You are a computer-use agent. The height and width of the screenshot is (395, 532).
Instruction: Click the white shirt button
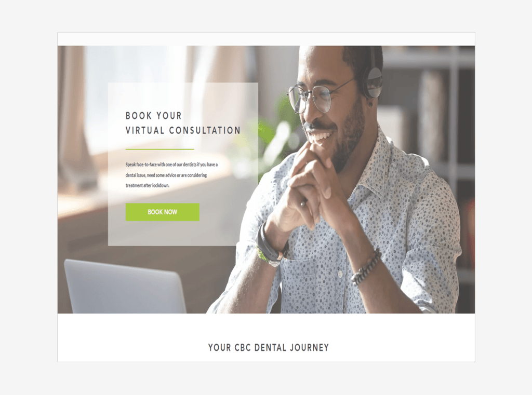coord(340,274)
